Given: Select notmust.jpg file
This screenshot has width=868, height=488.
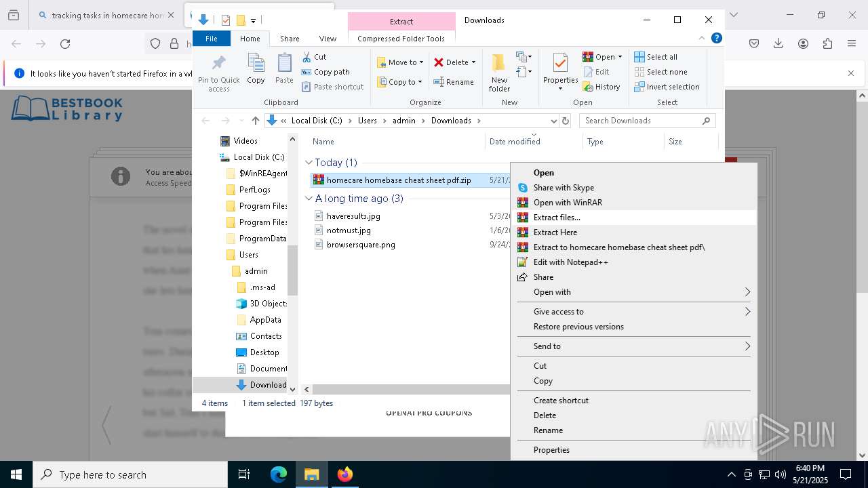Looking at the screenshot, I should pos(349,230).
